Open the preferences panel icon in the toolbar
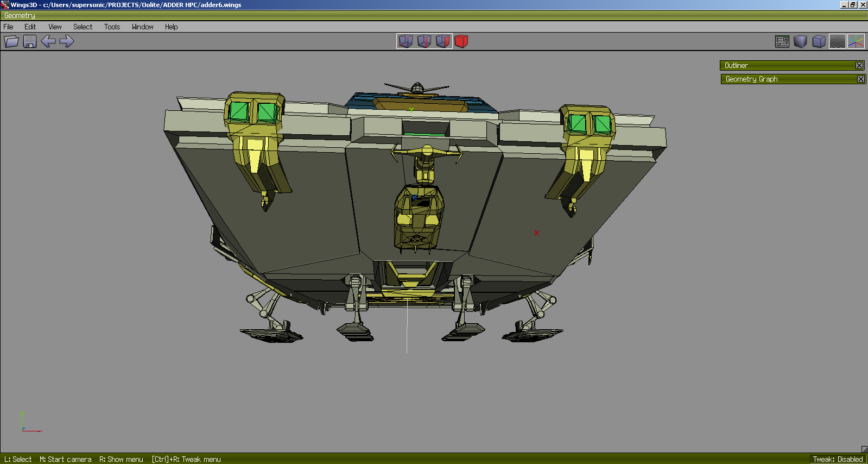The width and height of the screenshot is (868, 464). [x=782, y=41]
